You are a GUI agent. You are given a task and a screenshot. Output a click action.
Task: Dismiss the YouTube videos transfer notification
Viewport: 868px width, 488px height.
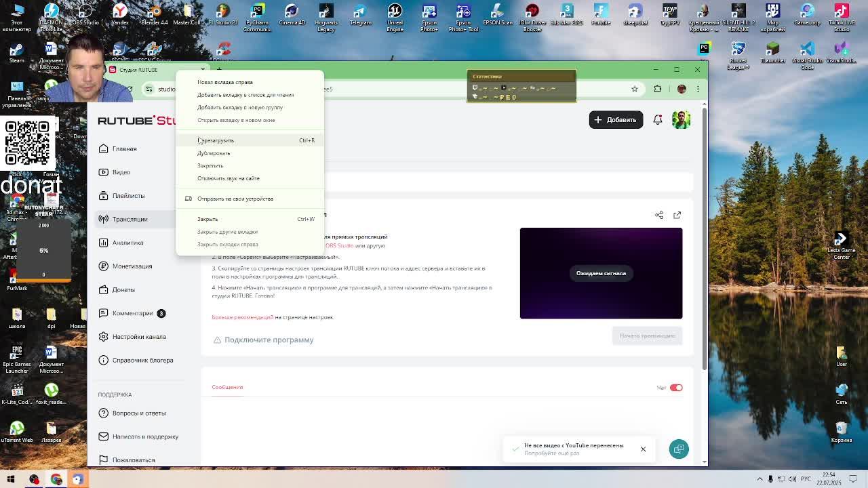[x=643, y=449]
